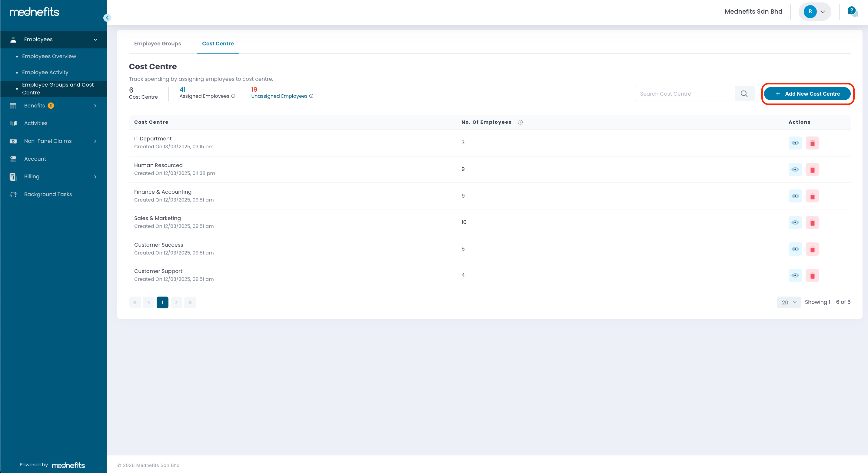Open the page size 20 dropdown

pyautogui.click(x=789, y=302)
